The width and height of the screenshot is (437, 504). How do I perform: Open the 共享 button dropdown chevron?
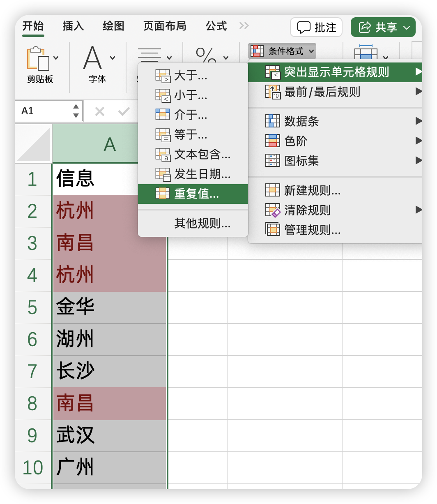pos(407,28)
